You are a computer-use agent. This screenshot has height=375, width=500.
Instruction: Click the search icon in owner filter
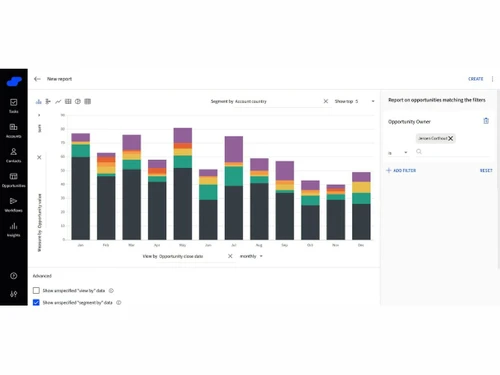(419, 152)
